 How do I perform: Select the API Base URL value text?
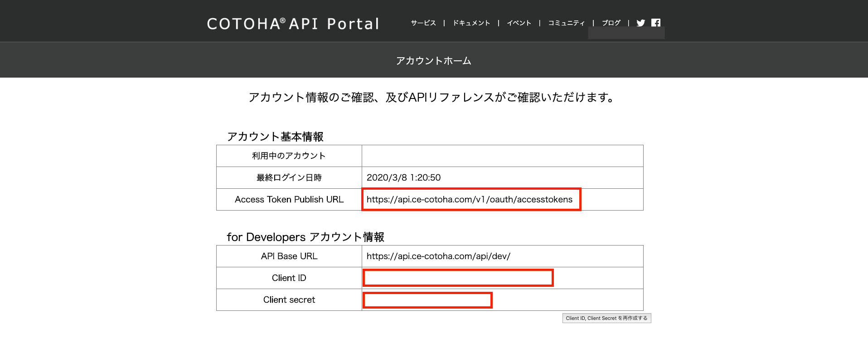(438, 256)
